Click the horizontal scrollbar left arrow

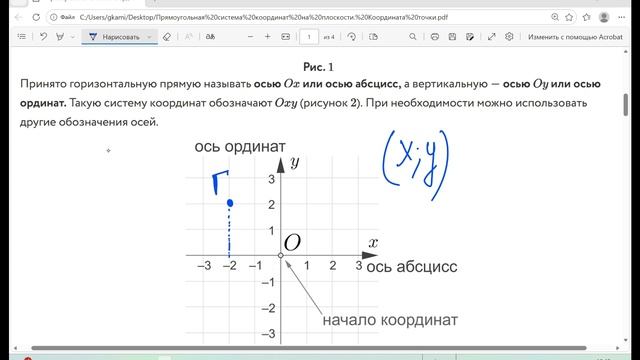[x=16, y=348]
